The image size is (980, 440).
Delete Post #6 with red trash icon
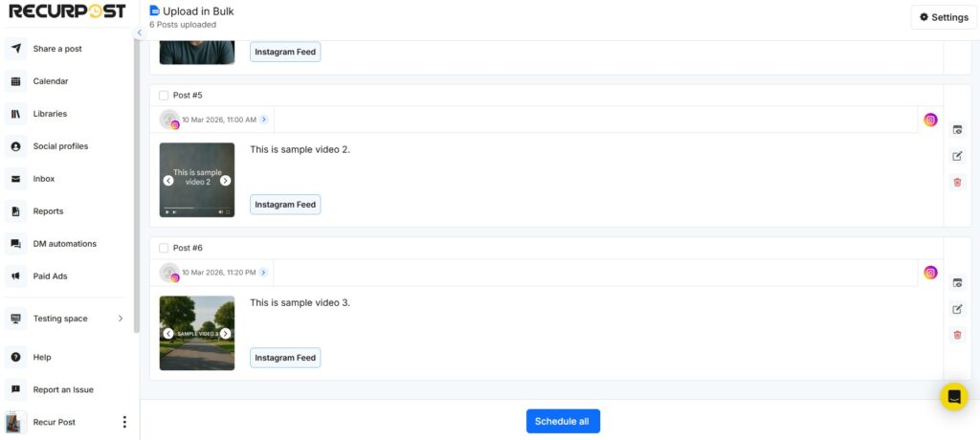pyautogui.click(x=957, y=335)
